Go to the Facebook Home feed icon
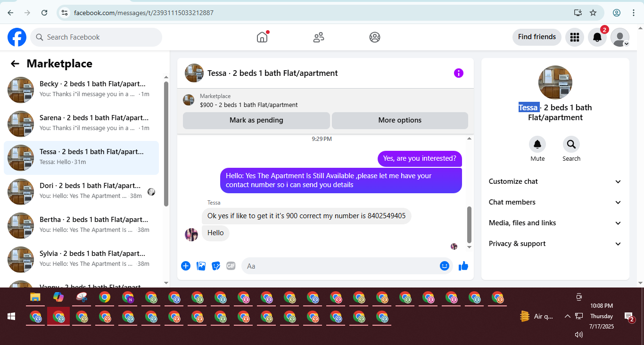Screen dimensions: 644x345 point(262,37)
